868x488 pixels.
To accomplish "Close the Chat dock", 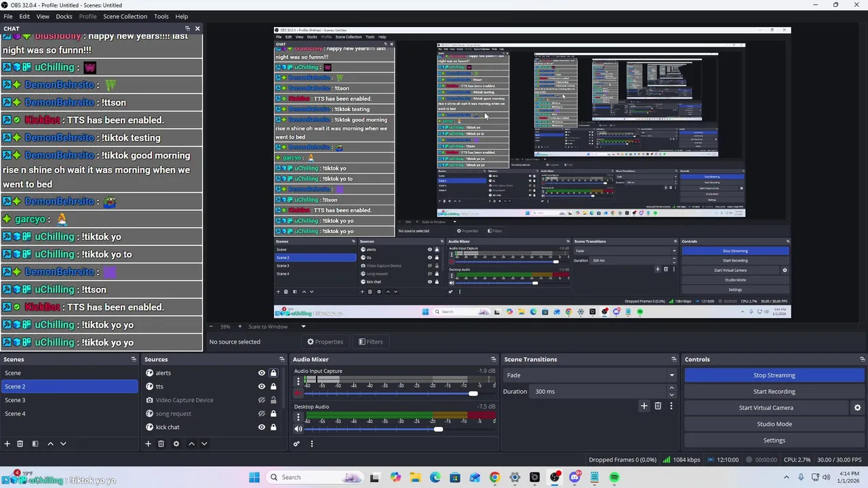I will coord(197,28).
